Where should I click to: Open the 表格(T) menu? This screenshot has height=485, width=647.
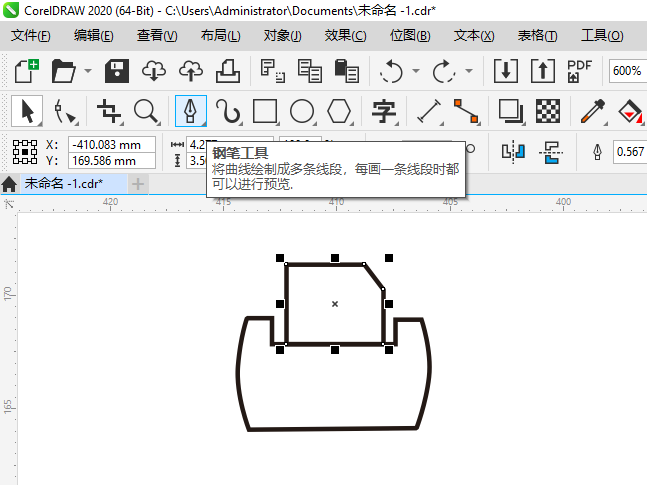click(x=537, y=36)
